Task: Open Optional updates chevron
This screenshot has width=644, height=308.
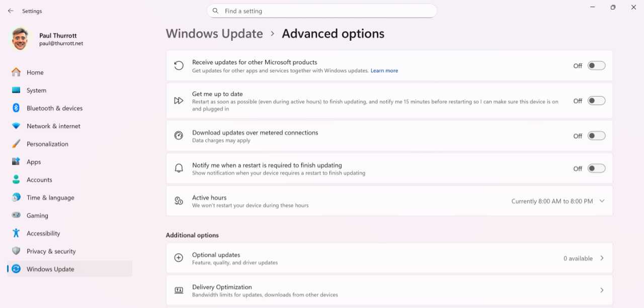Action: pos(602,258)
